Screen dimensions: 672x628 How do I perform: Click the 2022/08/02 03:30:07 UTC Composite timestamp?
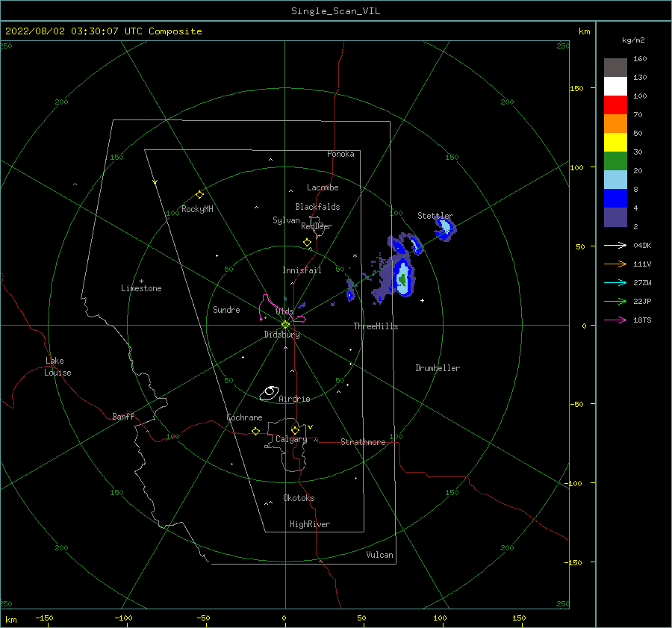pos(103,31)
